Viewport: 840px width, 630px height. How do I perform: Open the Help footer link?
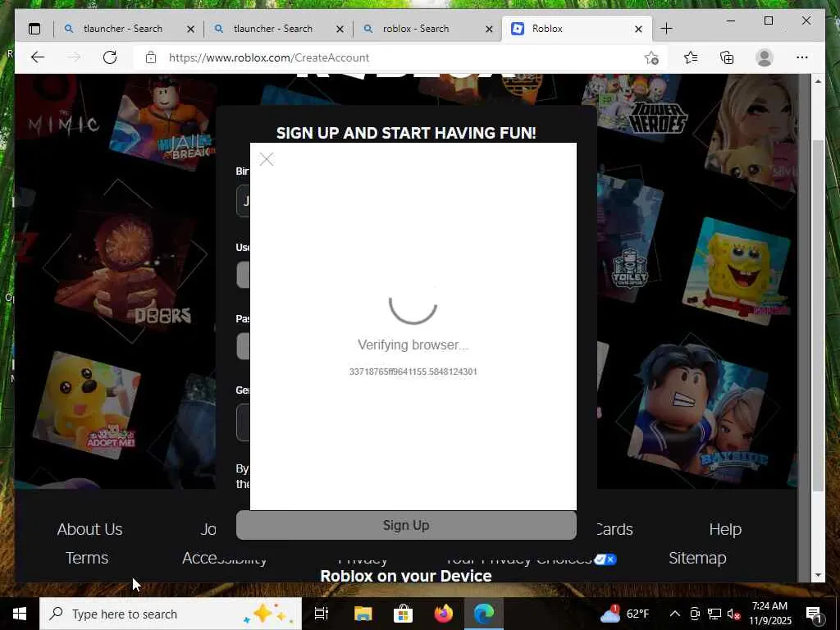(725, 529)
